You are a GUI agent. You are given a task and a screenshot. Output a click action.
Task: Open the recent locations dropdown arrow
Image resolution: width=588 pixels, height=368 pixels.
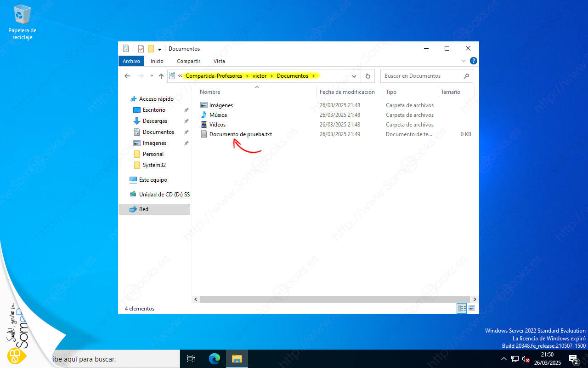151,76
